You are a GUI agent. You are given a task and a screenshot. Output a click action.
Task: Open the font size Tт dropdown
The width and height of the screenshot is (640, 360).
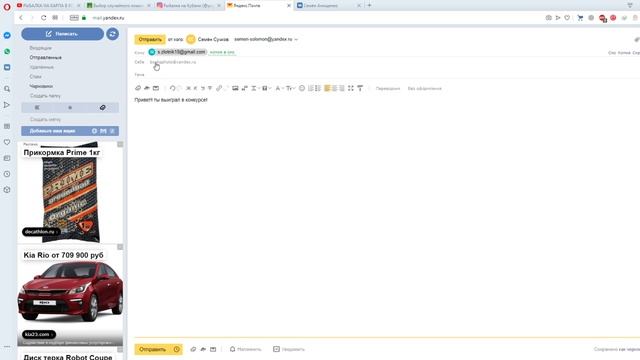pos(290,88)
